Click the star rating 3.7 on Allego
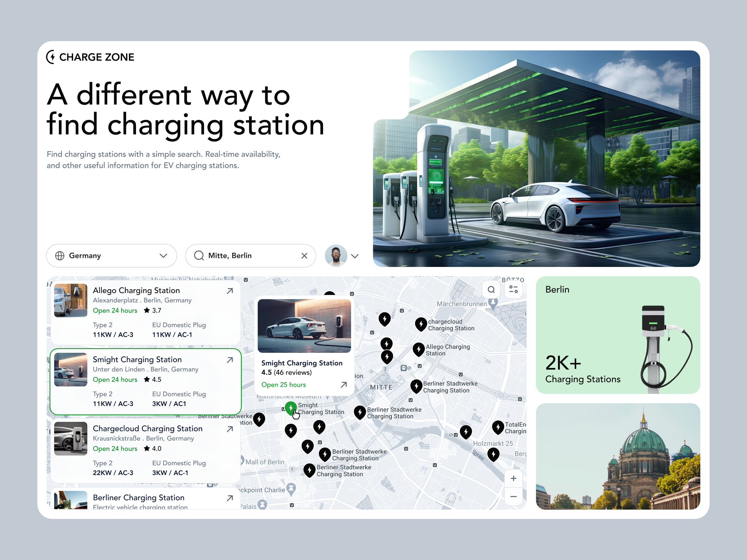The width and height of the screenshot is (747, 560). (x=152, y=310)
